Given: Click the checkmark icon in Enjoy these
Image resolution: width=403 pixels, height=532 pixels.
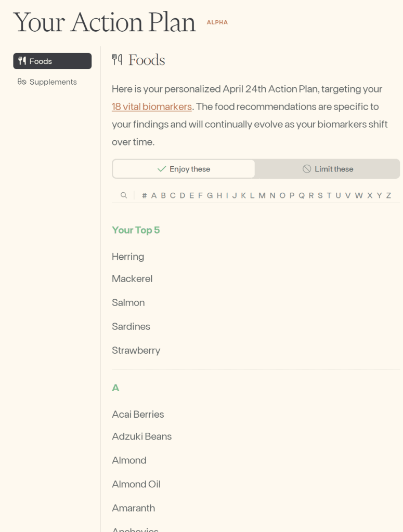Looking at the screenshot, I should click(162, 169).
